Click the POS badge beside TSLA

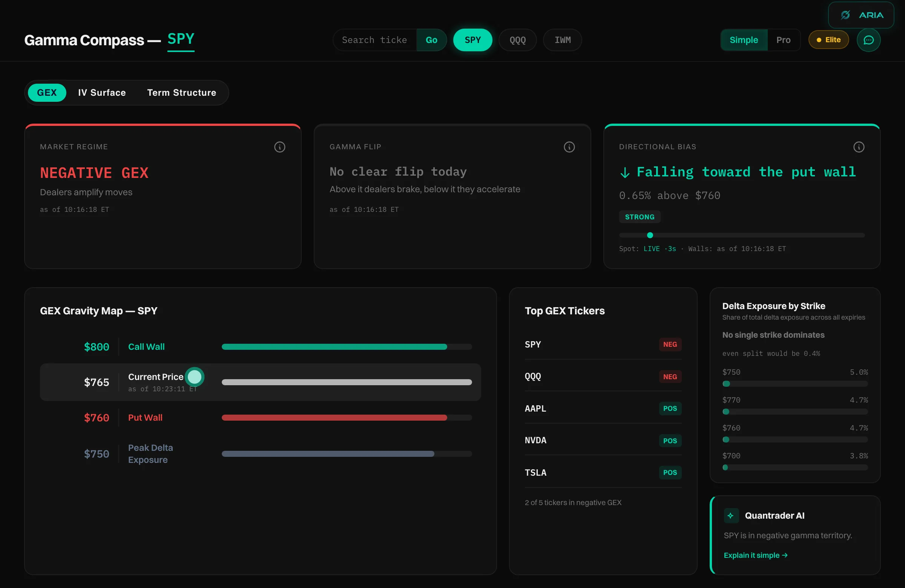670,472
